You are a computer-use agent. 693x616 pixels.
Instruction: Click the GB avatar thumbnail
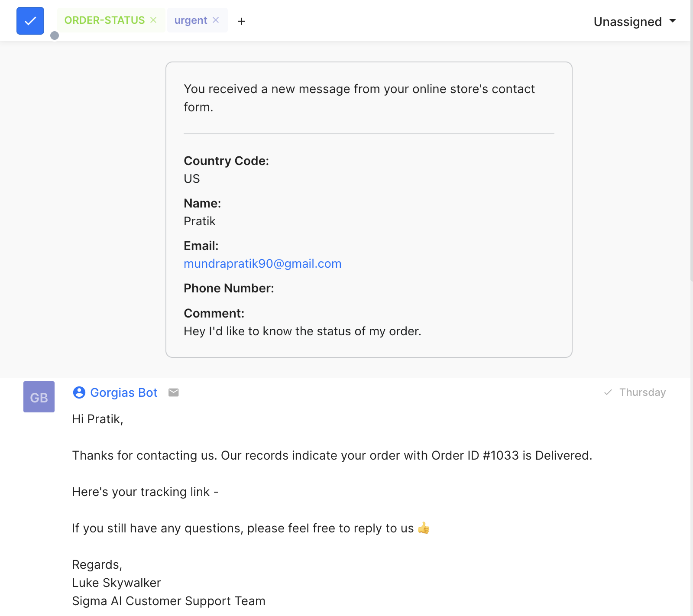point(39,397)
